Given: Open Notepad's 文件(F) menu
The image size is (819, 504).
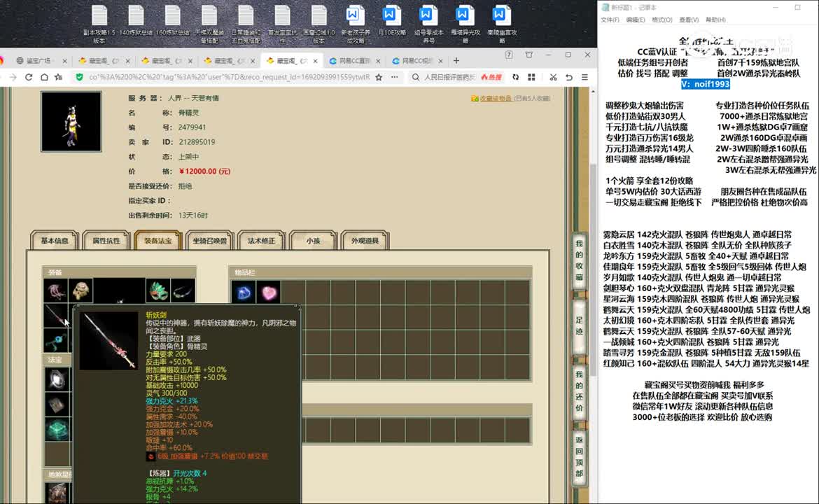Looking at the screenshot, I should coord(610,20).
